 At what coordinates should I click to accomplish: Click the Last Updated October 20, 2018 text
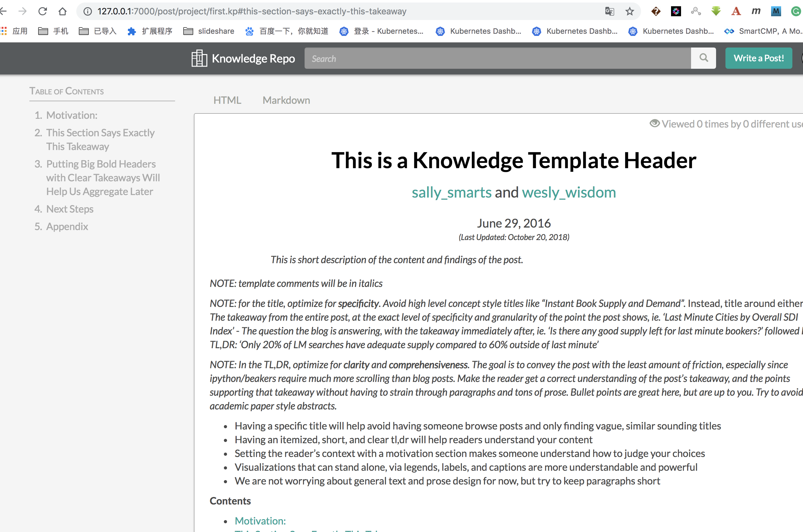click(514, 237)
